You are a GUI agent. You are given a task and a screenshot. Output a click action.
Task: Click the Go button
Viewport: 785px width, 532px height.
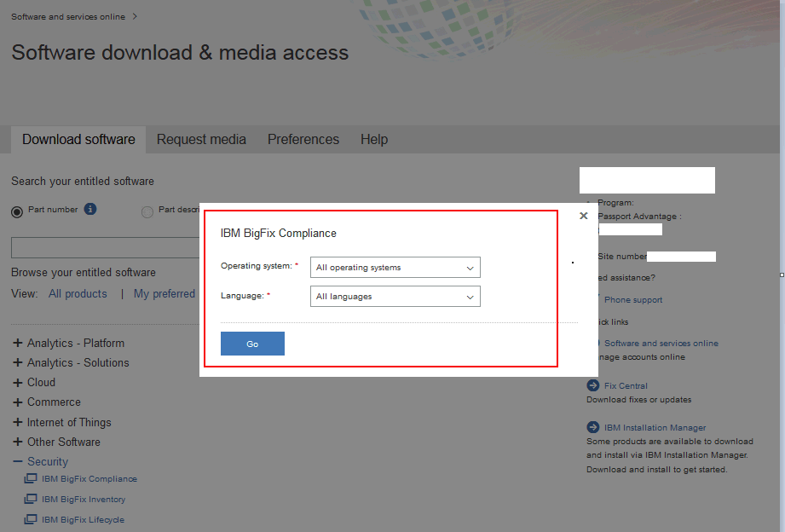coord(252,344)
